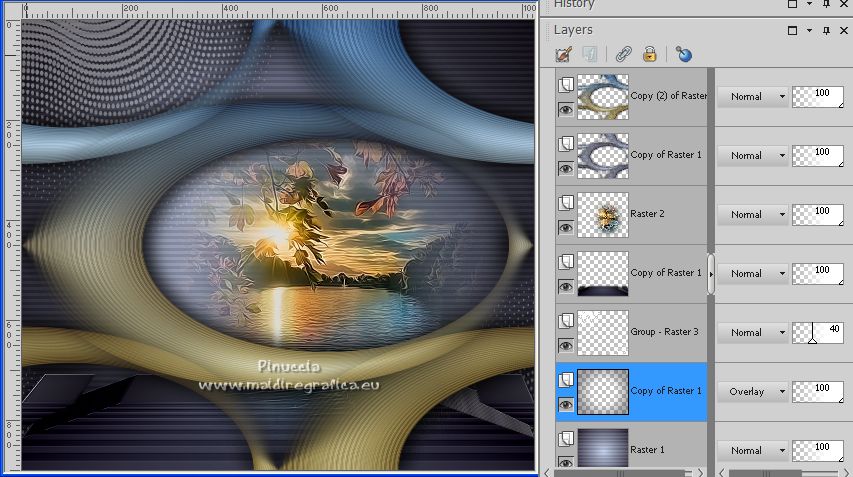Close the Layers panel
This screenshot has width=853, height=477.
844,30
